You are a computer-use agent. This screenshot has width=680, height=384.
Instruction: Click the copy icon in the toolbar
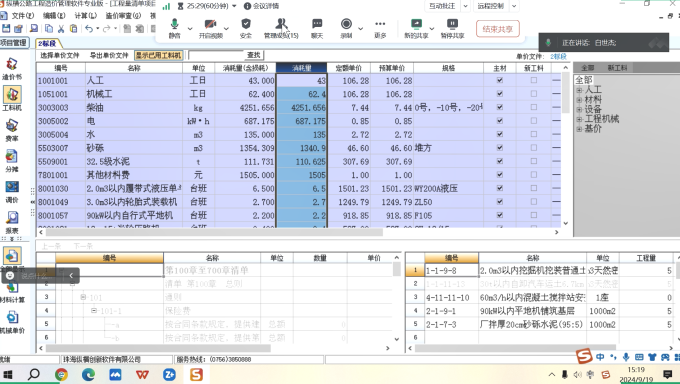49,29
